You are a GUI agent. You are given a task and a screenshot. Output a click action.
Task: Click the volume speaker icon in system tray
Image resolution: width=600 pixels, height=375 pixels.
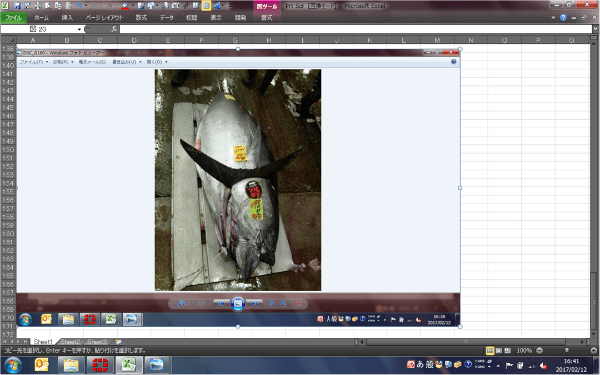543,365
